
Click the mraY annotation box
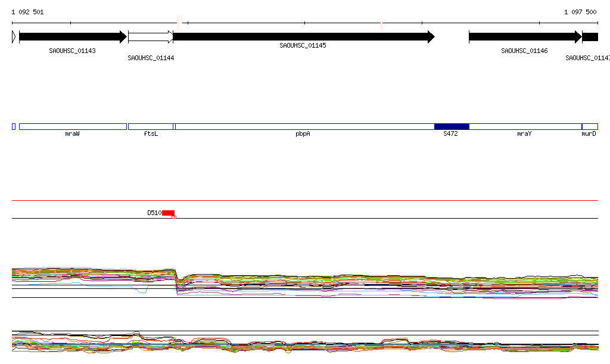[525, 126]
